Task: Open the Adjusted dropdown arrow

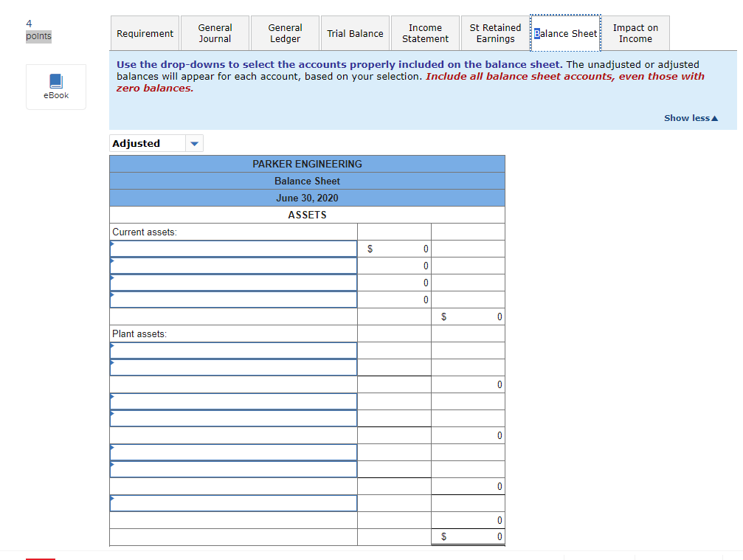Action: click(x=194, y=144)
